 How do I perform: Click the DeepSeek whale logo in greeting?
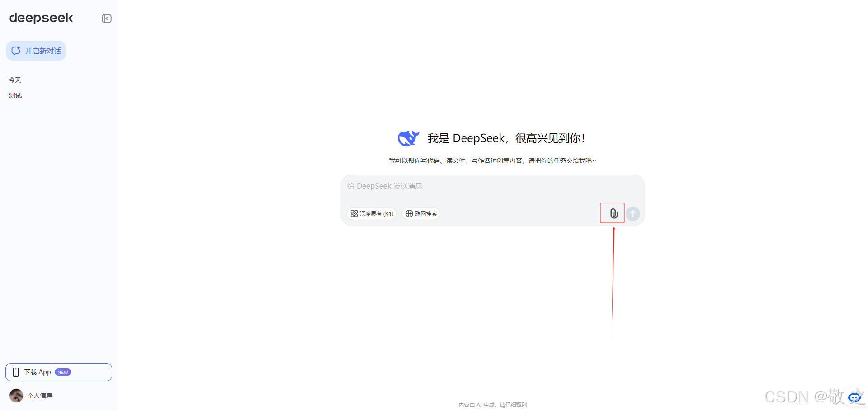[408, 138]
